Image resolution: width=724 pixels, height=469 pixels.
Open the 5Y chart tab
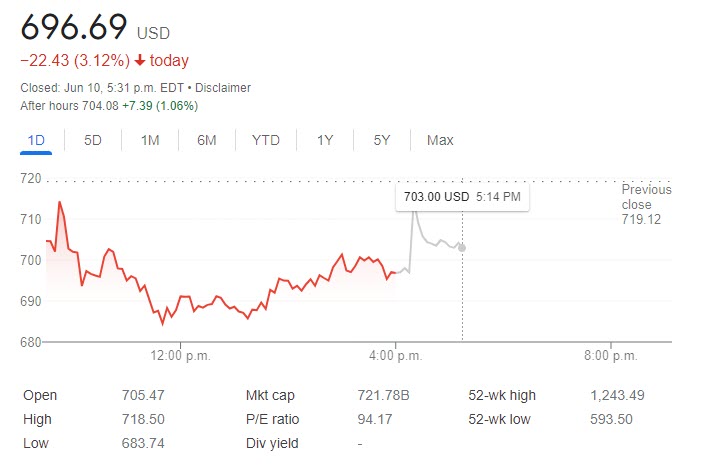pos(382,140)
